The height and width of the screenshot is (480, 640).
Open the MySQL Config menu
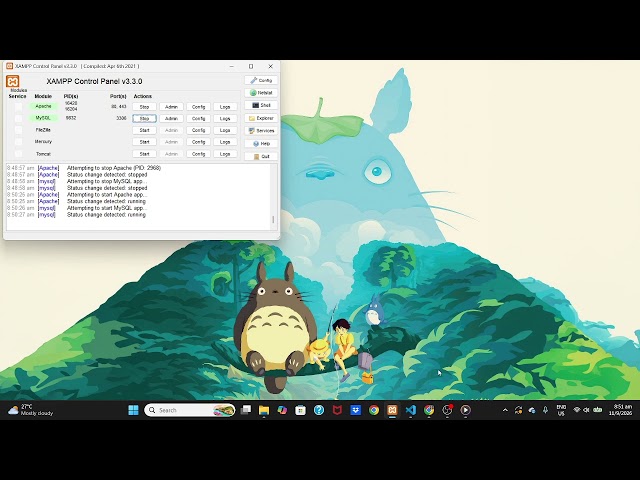(x=198, y=118)
